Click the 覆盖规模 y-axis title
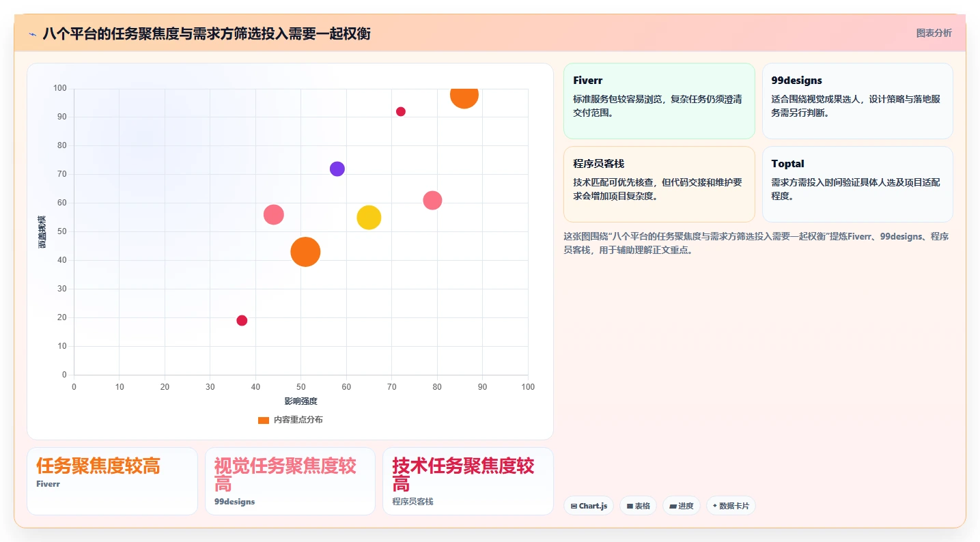Viewport: 980px width, 542px height. click(x=42, y=231)
